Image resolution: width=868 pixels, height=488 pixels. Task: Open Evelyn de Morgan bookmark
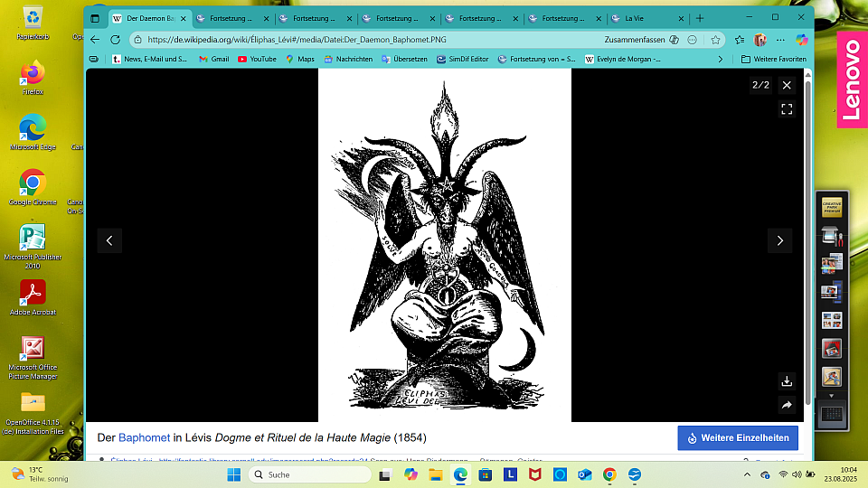[623, 60]
